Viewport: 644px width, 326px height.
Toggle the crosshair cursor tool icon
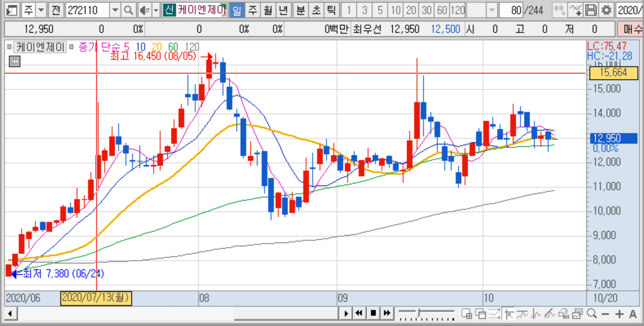509,314
